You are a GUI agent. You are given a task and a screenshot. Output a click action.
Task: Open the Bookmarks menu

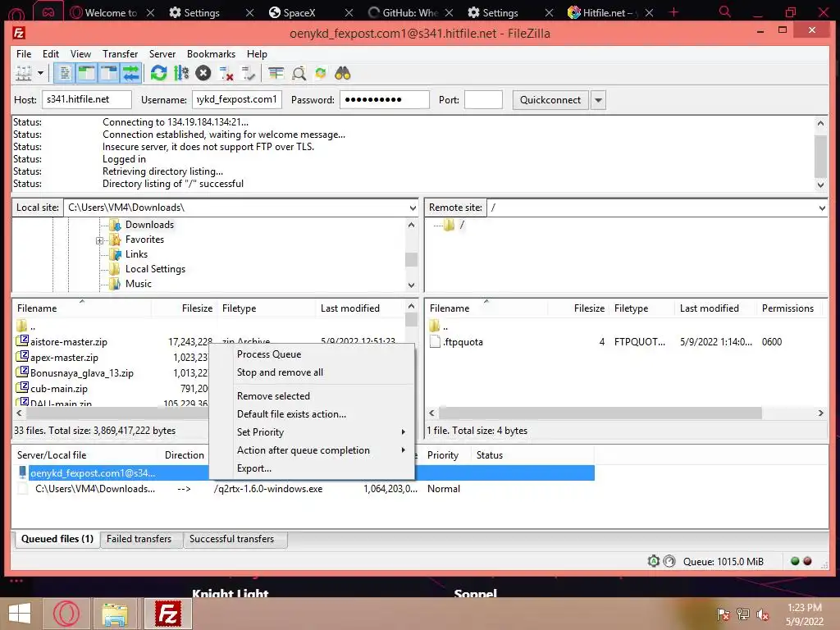[x=211, y=53]
